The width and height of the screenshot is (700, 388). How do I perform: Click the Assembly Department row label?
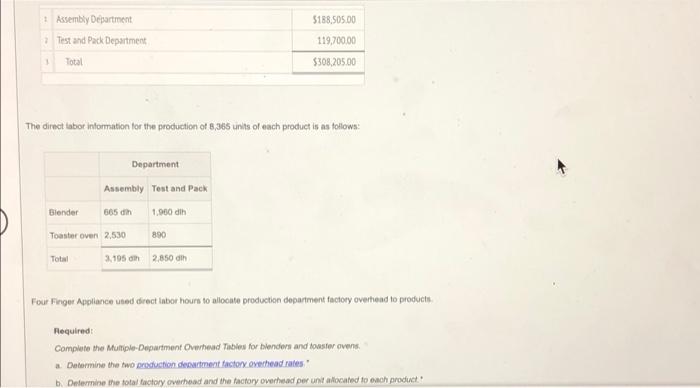coord(94,19)
